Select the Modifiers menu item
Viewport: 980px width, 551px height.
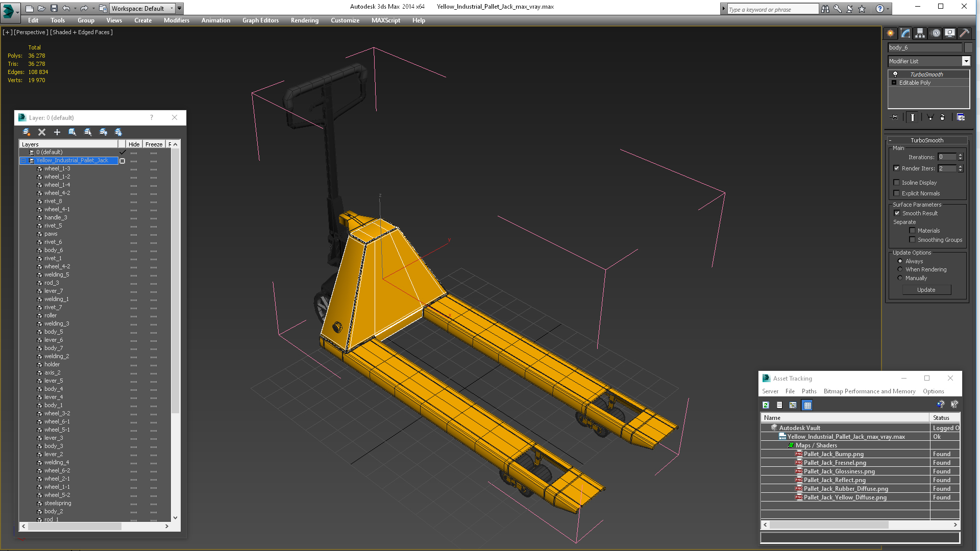[176, 20]
